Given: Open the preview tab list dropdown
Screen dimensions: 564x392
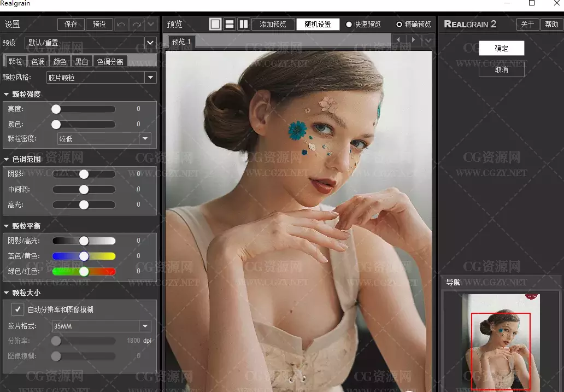Looking at the screenshot, I should click(x=428, y=40).
